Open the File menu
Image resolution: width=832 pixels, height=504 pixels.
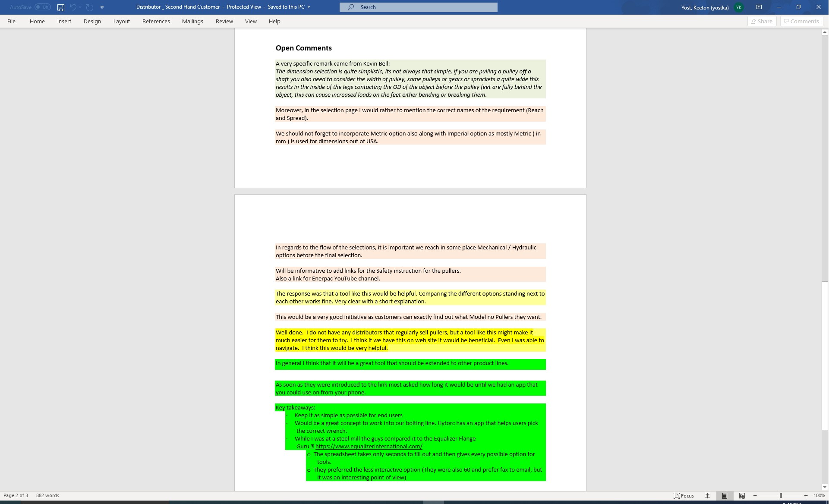pos(11,21)
